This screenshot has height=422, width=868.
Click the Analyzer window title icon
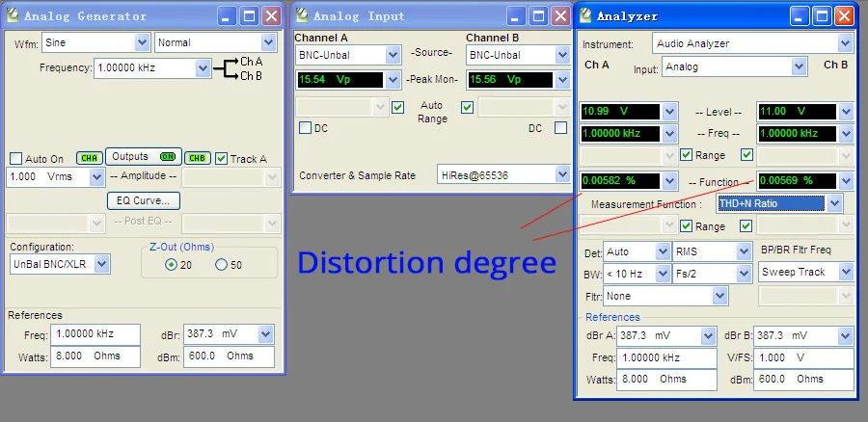(585, 15)
